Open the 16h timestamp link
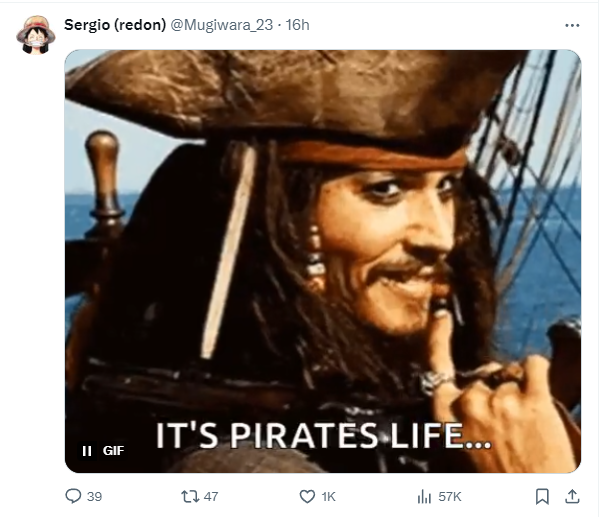Image resolution: width=599 pixels, height=517 pixels. click(x=298, y=25)
